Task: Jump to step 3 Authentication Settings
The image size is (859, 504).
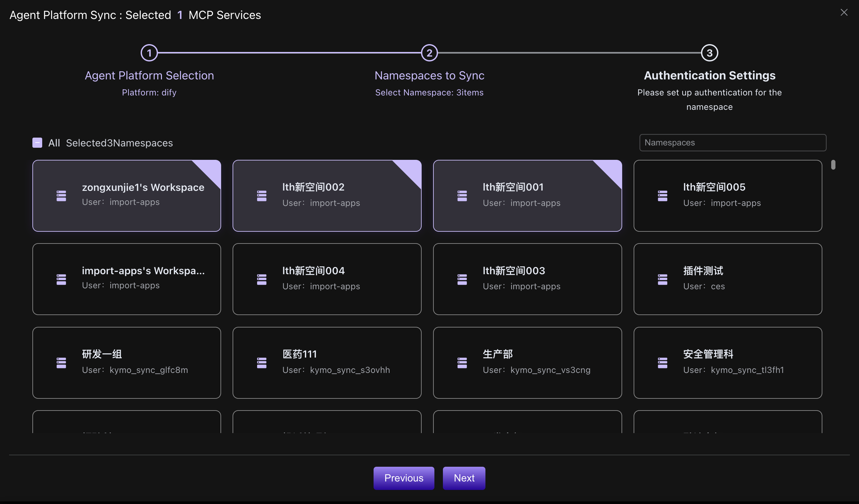Action: coord(710,53)
